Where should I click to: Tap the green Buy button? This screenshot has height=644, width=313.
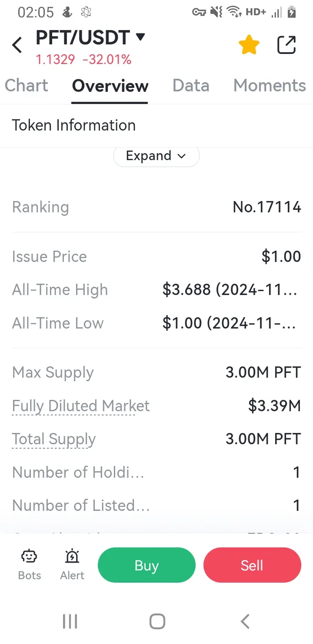[147, 565]
